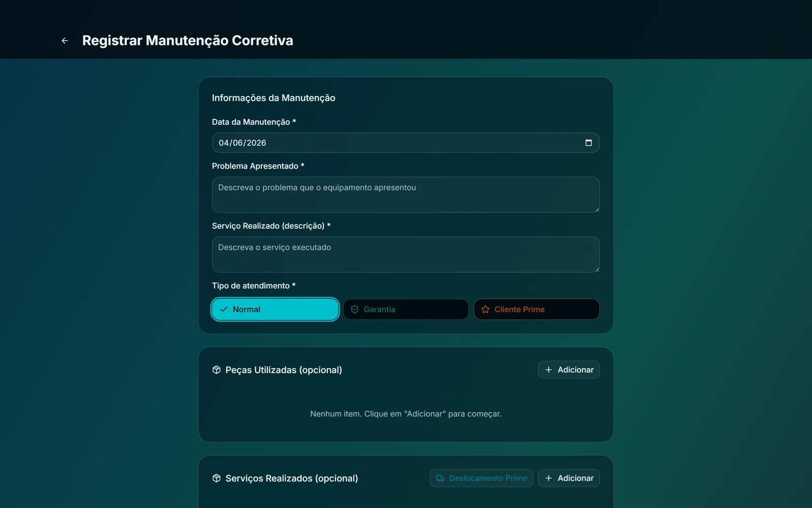Viewport: 812px width, 508px height.
Task: Select the Normal service type
Action: pos(275,309)
